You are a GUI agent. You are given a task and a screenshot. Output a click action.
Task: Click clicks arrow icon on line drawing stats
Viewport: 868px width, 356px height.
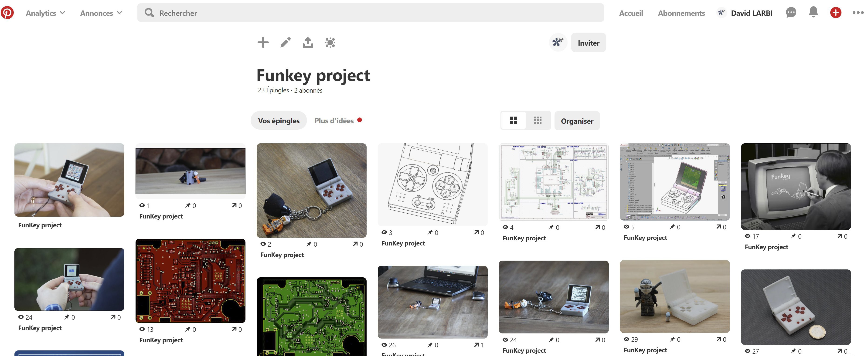[477, 232]
